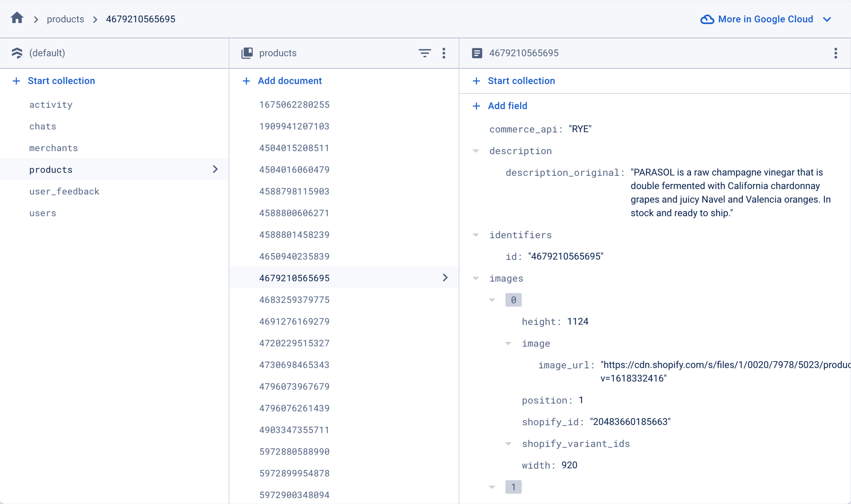Viewport: 851px width, 504px height.
Task: Click the home icon in breadcrumb
Action: click(17, 18)
